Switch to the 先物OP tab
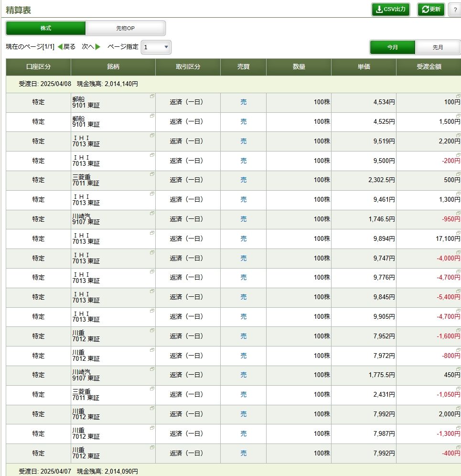 pyautogui.click(x=125, y=28)
